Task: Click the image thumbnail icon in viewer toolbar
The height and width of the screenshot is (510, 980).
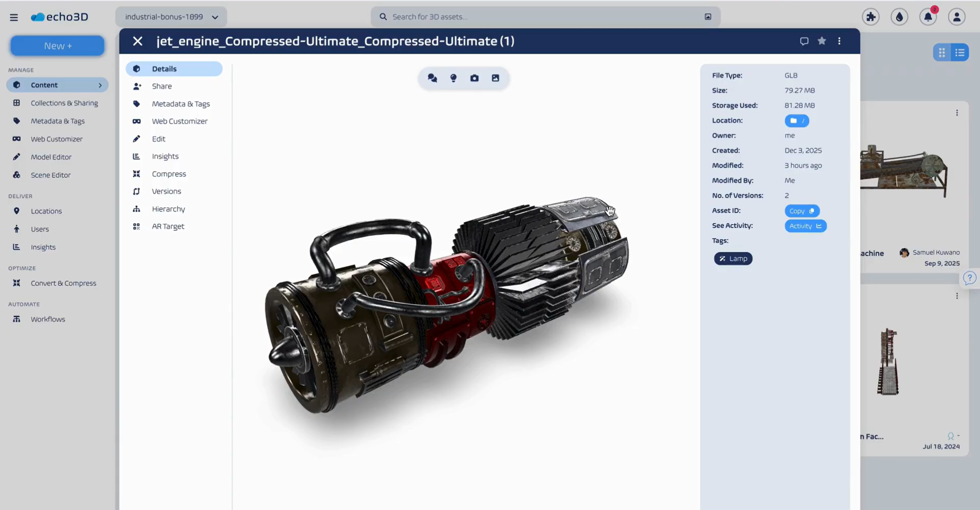Action: click(x=496, y=78)
